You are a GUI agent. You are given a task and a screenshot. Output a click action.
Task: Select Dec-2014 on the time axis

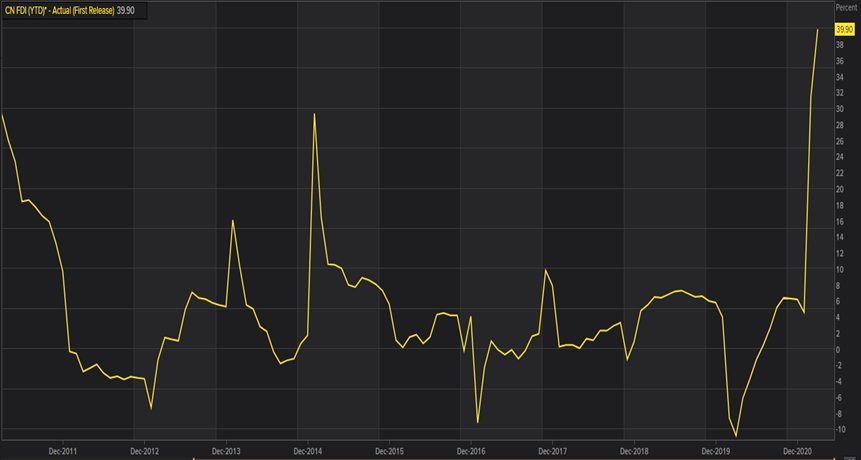(x=308, y=451)
